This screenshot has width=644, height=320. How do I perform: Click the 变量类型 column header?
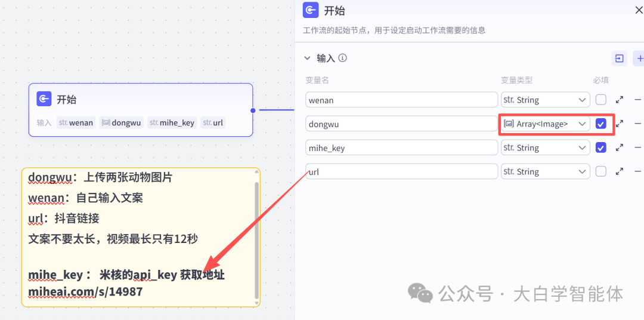[x=516, y=80]
